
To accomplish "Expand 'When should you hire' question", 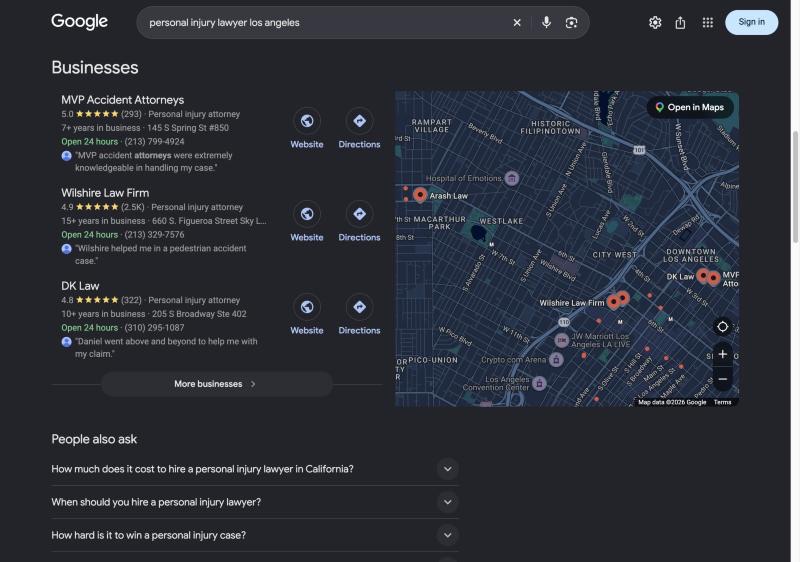I will click(255, 502).
